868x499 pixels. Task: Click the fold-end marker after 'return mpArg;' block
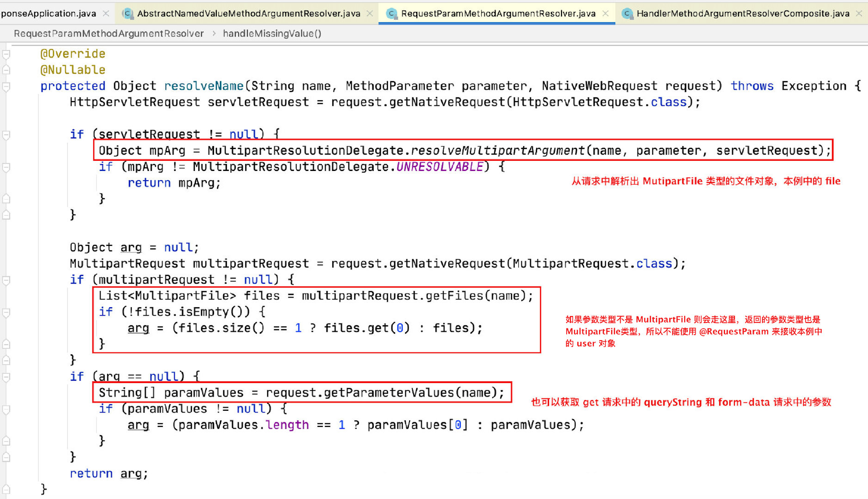(x=6, y=199)
